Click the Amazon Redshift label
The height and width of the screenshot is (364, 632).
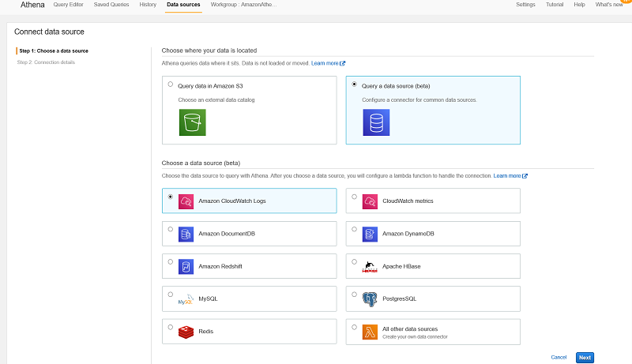coord(220,266)
